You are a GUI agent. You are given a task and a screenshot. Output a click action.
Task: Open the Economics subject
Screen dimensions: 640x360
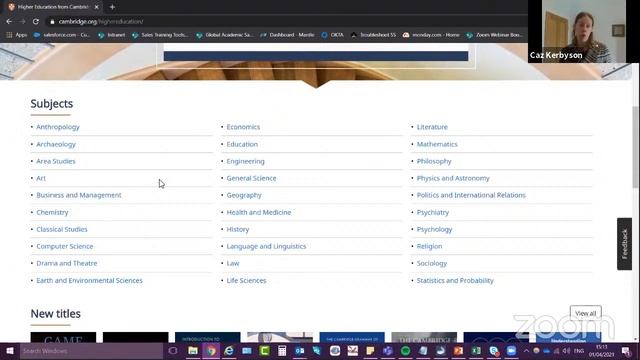tap(243, 127)
